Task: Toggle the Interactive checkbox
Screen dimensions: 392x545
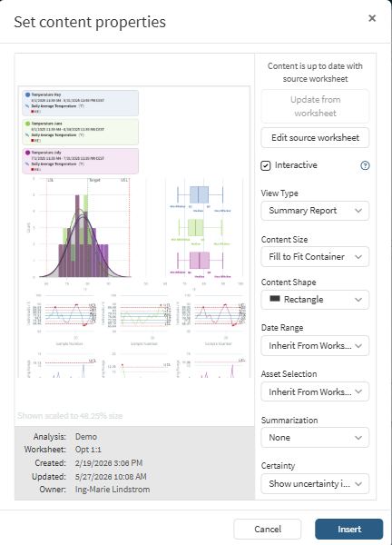Action: pyautogui.click(x=266, y=166)
